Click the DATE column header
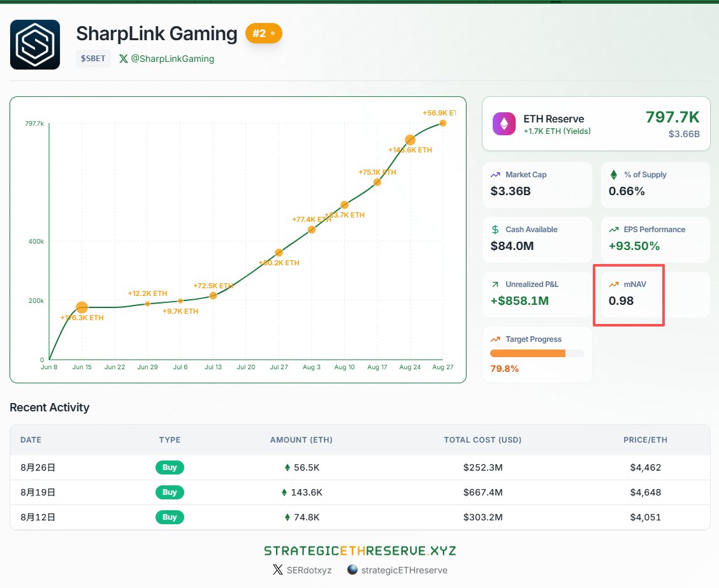The width and height of the screenshot is (719, 588). [x=31, y=440]
